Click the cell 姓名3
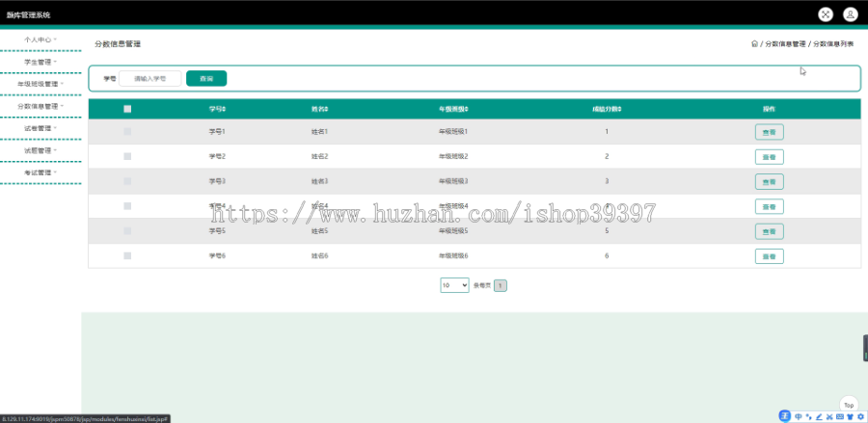868x423 pixels. (319, 181)
